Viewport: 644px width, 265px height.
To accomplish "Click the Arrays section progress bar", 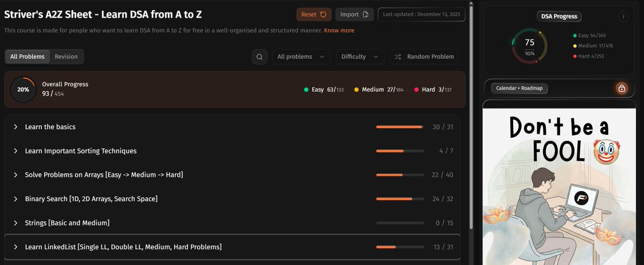I will pyautogui.click(x=400, y=175).
